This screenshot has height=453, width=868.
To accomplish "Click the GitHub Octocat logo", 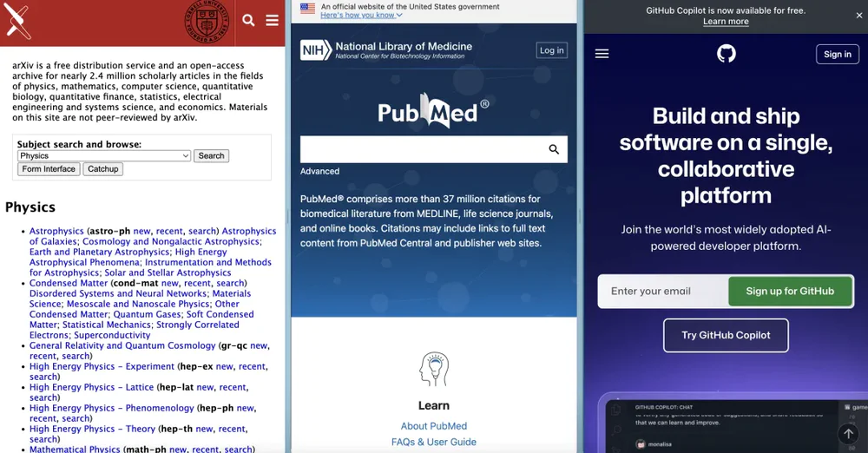I will (727, 54).
